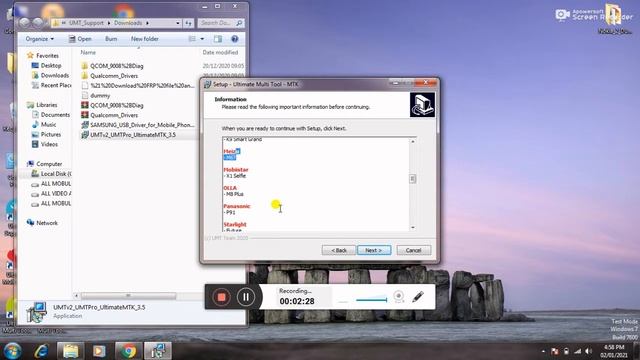
Task: Open Desktop in navigation pane
Action: [51, 65]
